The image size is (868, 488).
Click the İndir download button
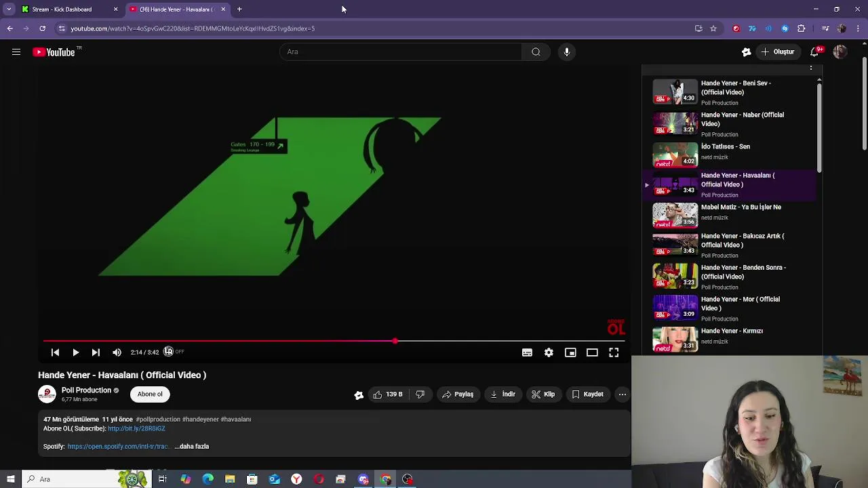point(502,394)
